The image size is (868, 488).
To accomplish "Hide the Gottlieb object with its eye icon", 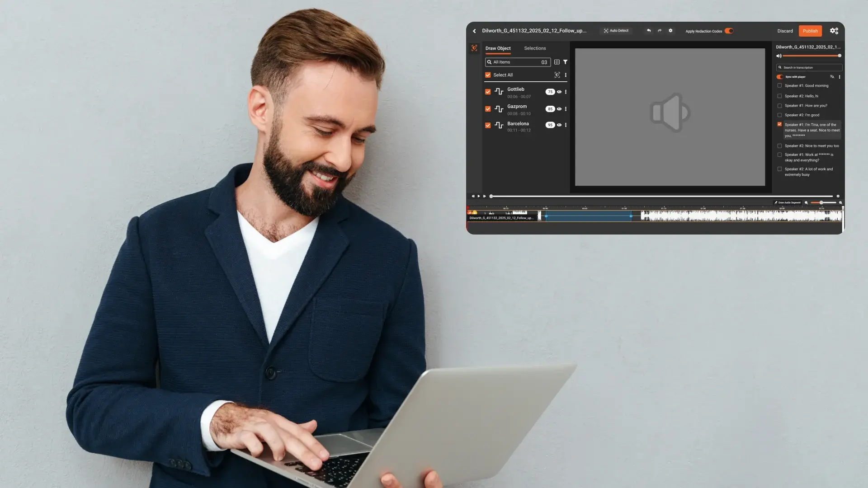I will point(559,92).
